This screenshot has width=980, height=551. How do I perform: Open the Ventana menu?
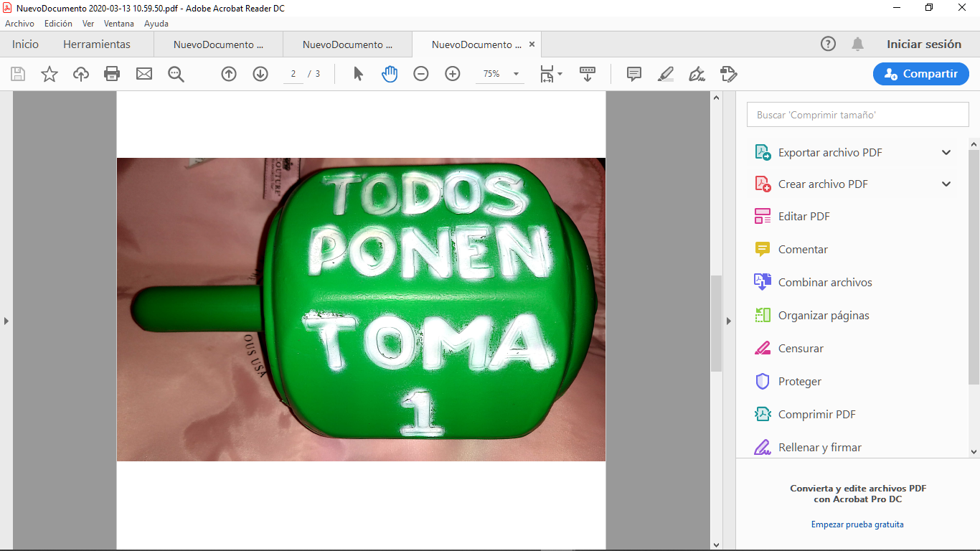pos(119,24)
